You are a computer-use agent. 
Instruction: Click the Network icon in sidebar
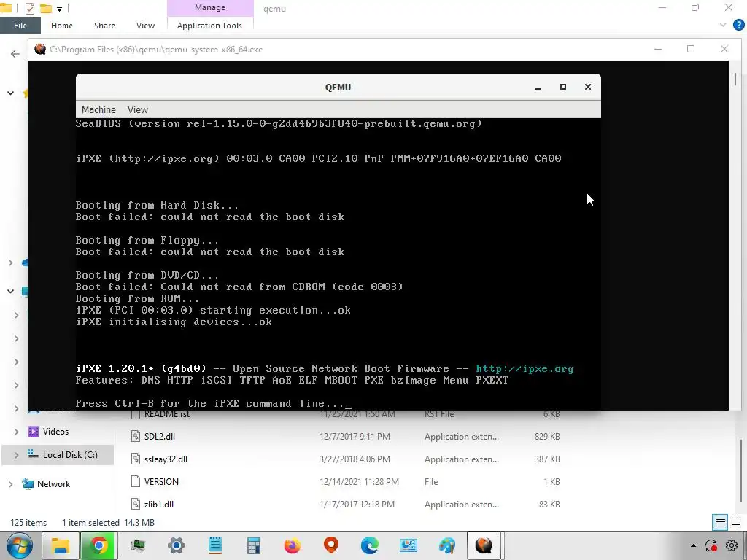(28, 484)
